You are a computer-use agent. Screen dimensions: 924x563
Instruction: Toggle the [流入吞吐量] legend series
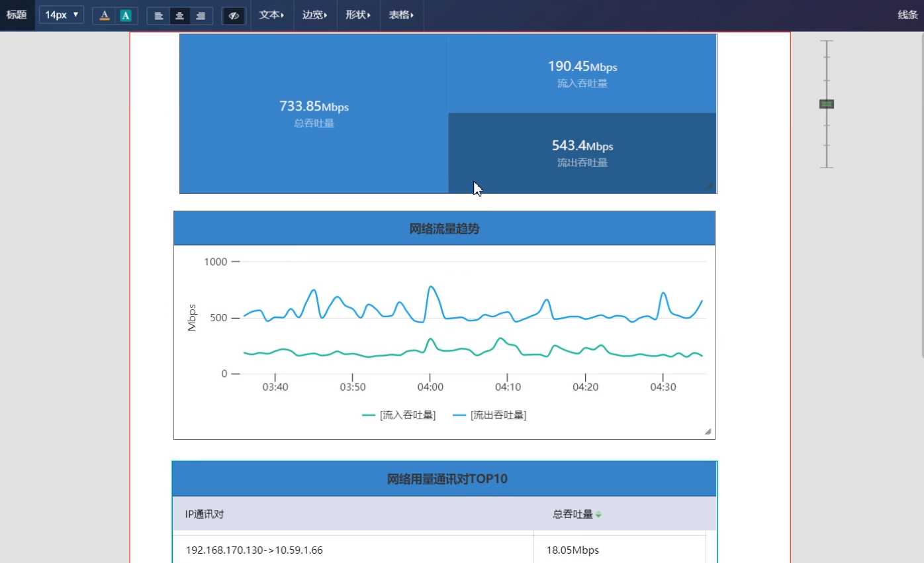pos(398,415)
